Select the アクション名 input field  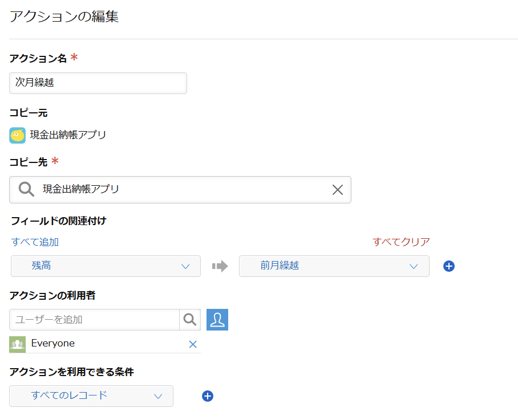click(x=98, y=83)
